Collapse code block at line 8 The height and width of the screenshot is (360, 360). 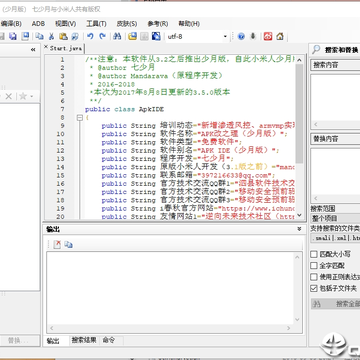[x=80, y=118]
